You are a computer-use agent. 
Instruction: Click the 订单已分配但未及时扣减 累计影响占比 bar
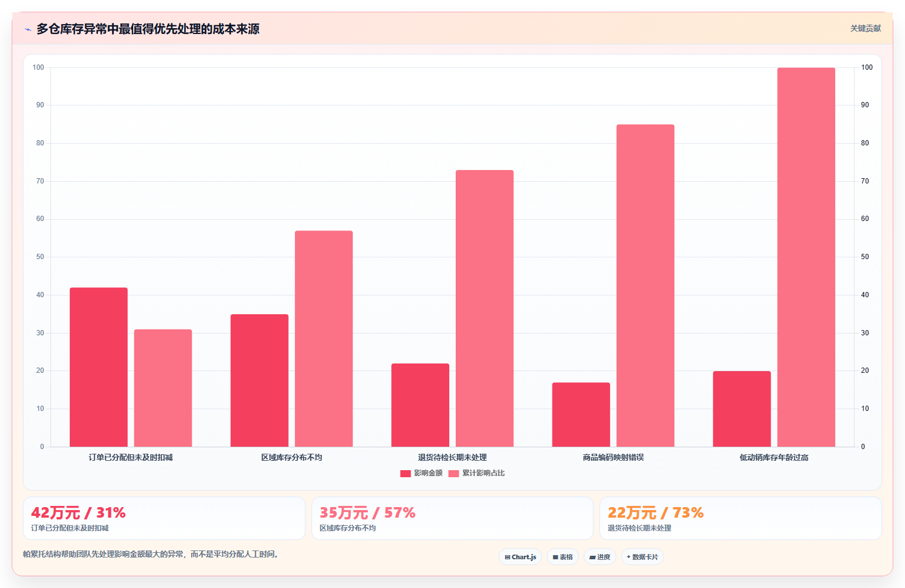163,388
